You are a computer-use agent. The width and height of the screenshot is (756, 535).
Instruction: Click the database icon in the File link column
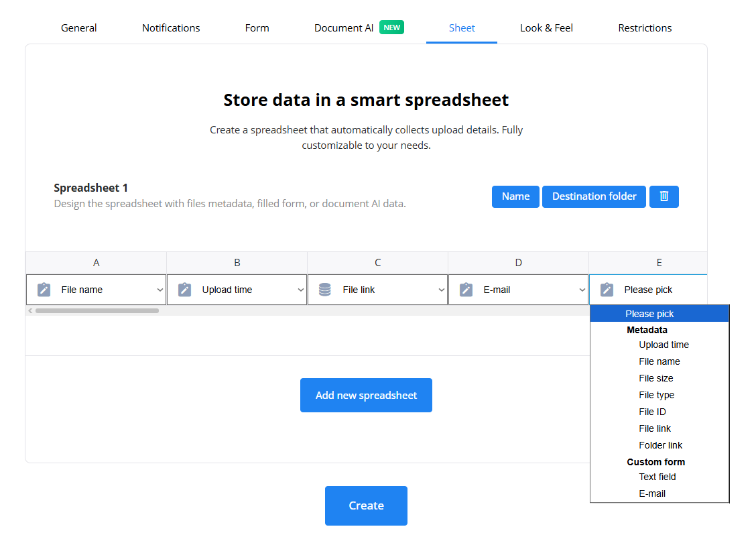(325, 290)
